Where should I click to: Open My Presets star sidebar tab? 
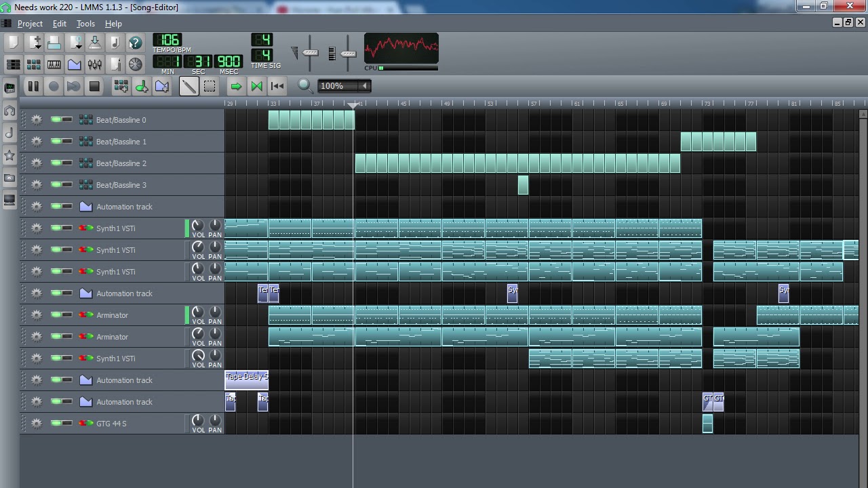(9, 155)
